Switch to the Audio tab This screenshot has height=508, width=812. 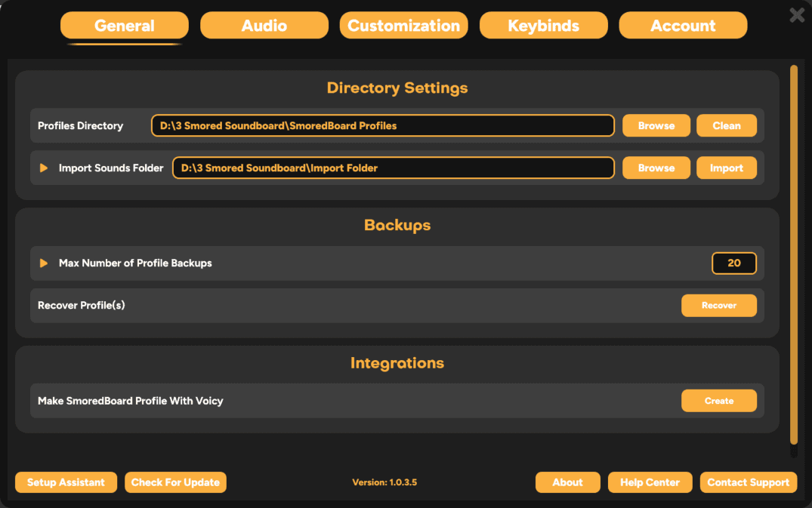click(264, 25)
